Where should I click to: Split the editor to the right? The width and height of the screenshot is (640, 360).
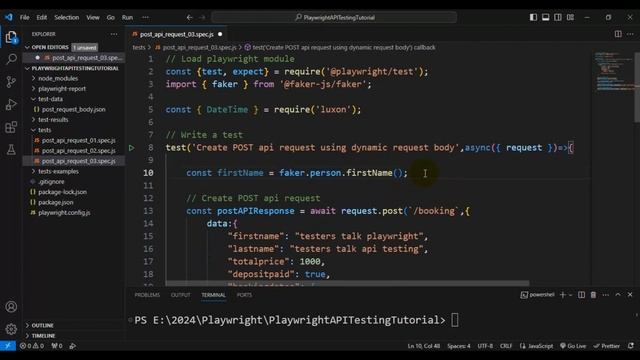tap(618, 34)
